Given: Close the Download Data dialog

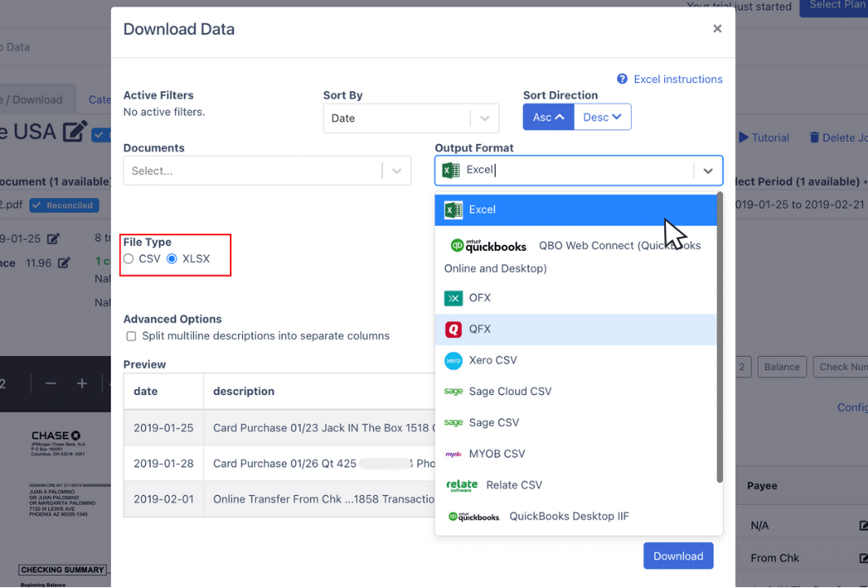Looking at the screenshot, I should point(717,29).
